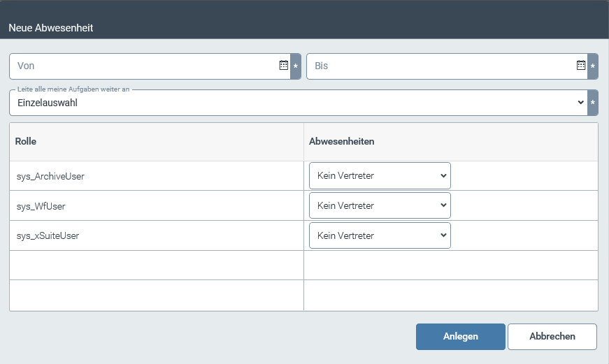
Task: Open substitute dropdown for sys_xSuiteUser
Action: click(380, 236)
